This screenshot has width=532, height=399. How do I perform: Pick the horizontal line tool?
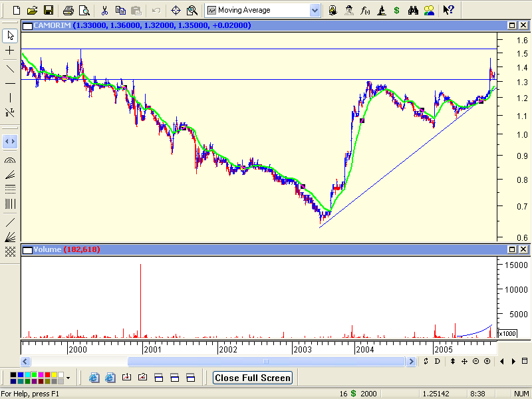coord(10,84)
